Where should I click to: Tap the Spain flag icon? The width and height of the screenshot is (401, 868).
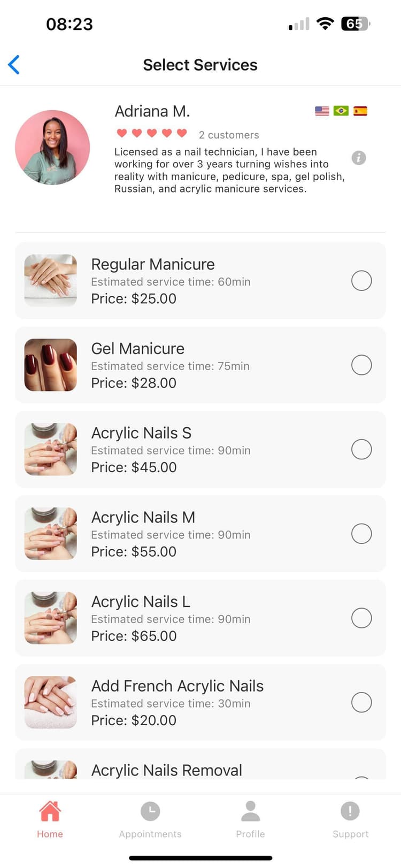[x=360, y=111]
